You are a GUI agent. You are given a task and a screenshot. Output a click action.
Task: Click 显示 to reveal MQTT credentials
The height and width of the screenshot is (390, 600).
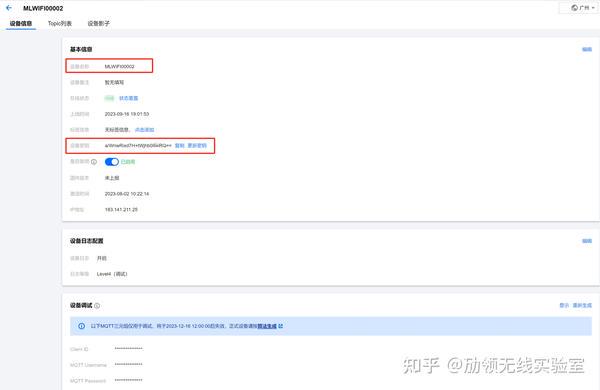click(x=564, y=305)
